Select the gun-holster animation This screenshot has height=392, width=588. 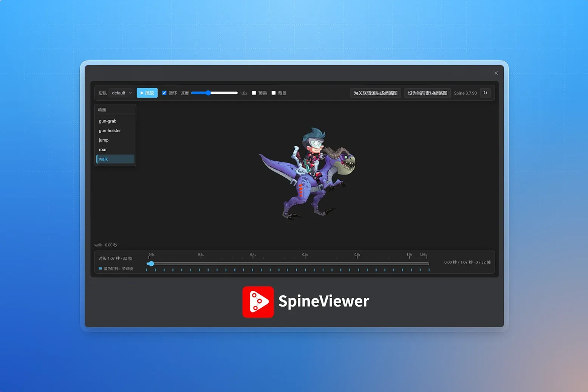(x=115, y=131)
